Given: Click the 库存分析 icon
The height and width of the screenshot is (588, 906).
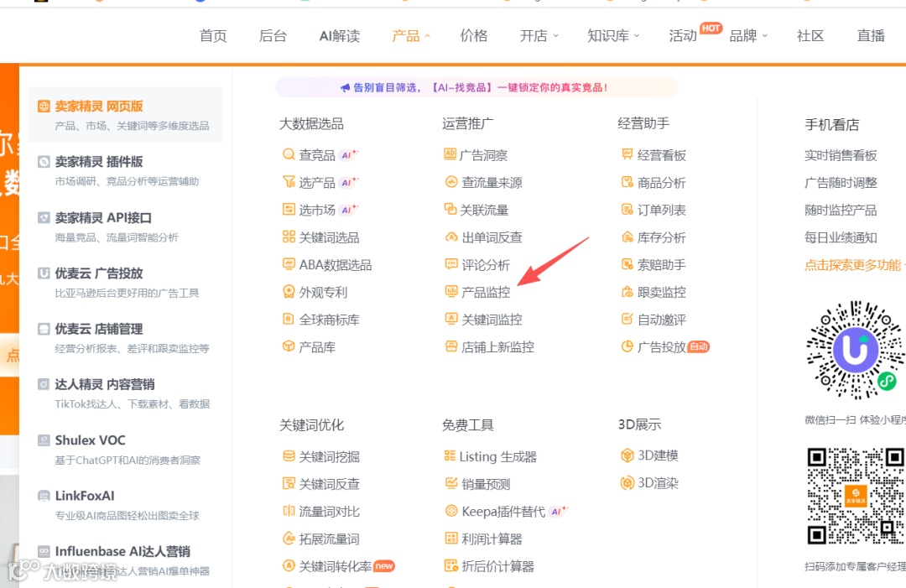Looking at the screenshot, I should click(x=627, y=237).
